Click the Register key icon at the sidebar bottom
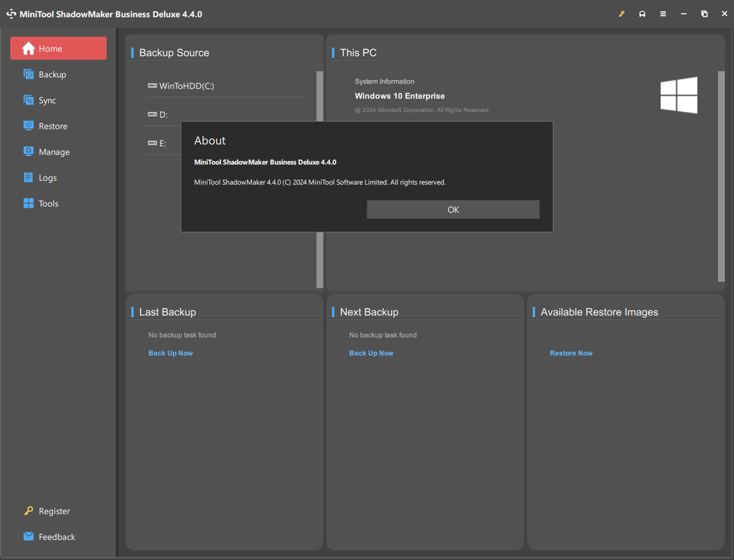Screen dimensions: 734x560 click(29, 510)
